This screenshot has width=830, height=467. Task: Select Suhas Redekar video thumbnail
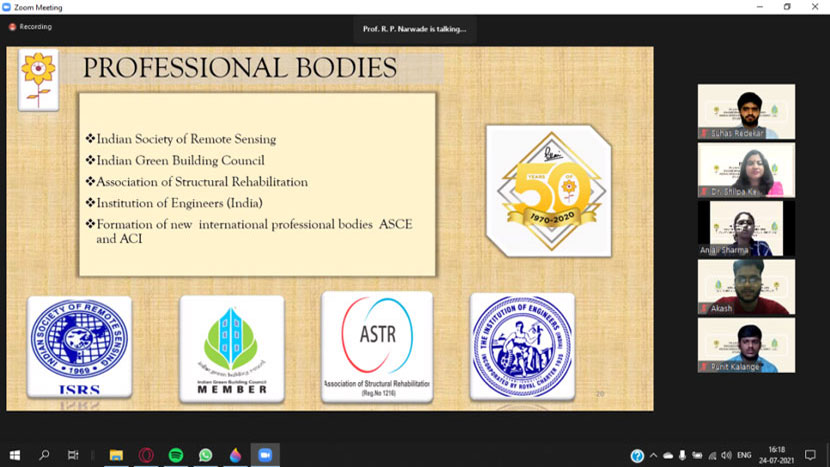point(746,112)
